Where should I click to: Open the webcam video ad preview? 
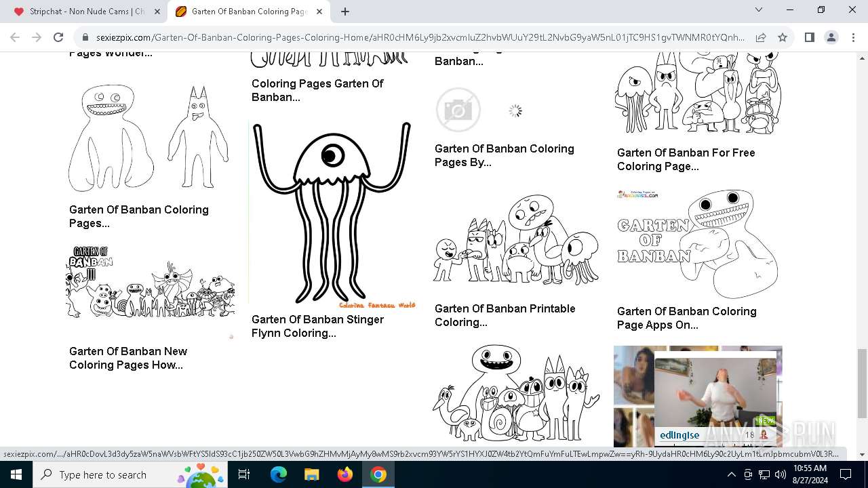click(x=715, y=393)
